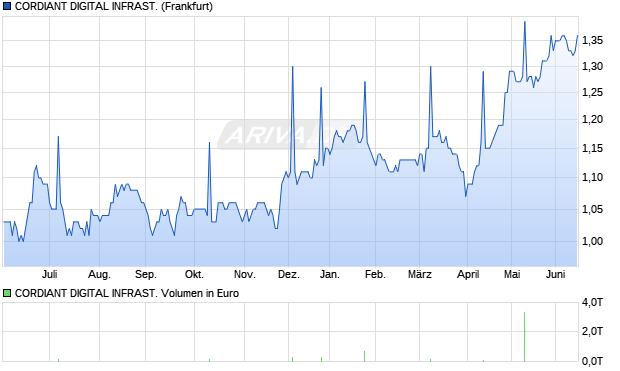
Task: Select the Jan. month label
Action: pyautogui.click(x=330, y=274)
